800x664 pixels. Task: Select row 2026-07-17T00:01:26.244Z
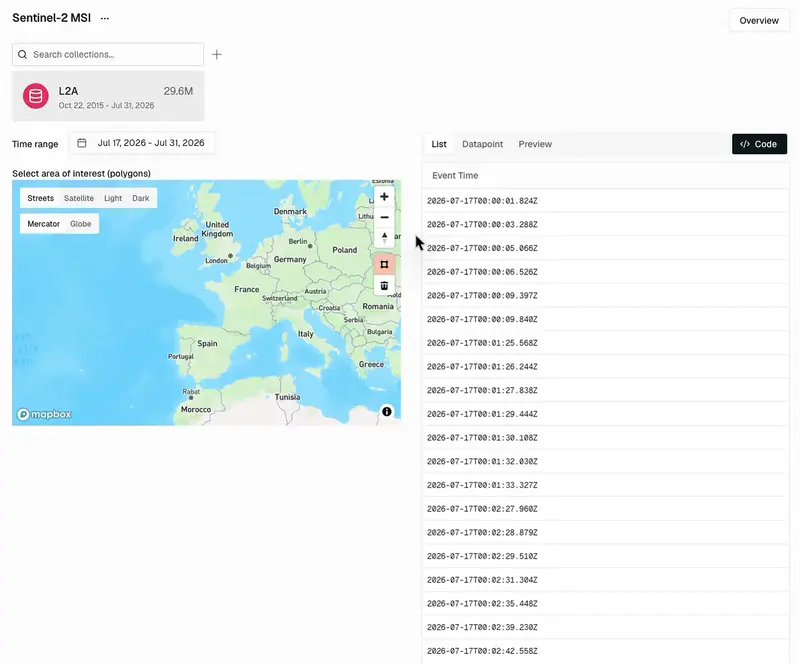point(605,366)
